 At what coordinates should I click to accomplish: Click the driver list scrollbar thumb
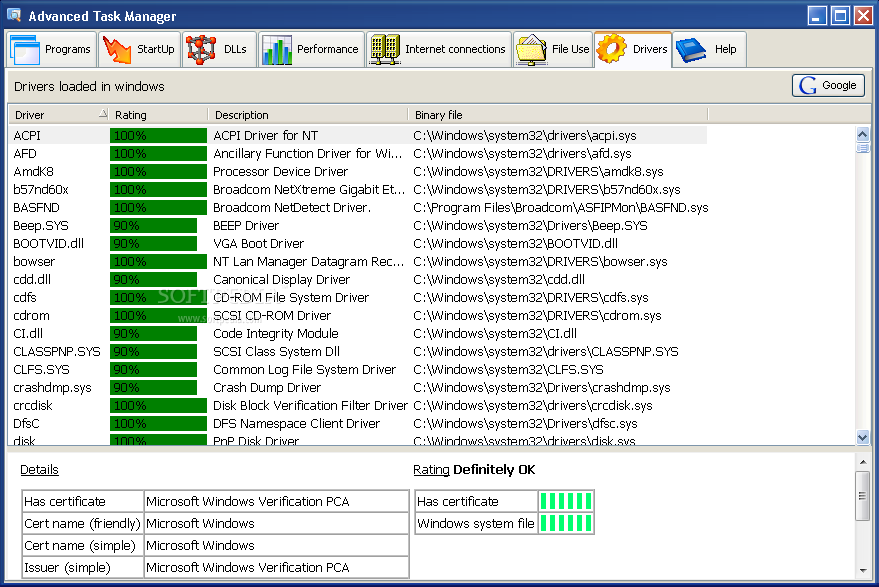point(863,148)
